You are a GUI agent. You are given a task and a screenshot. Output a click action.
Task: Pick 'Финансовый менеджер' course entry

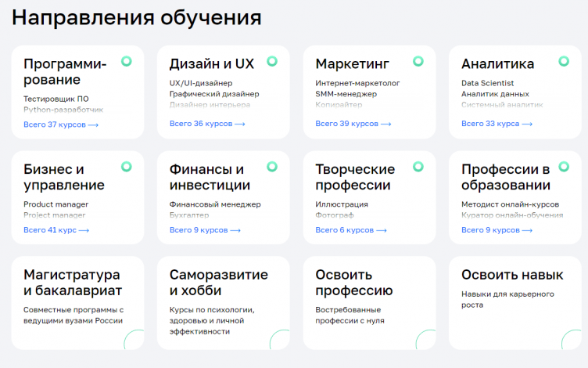215,204
